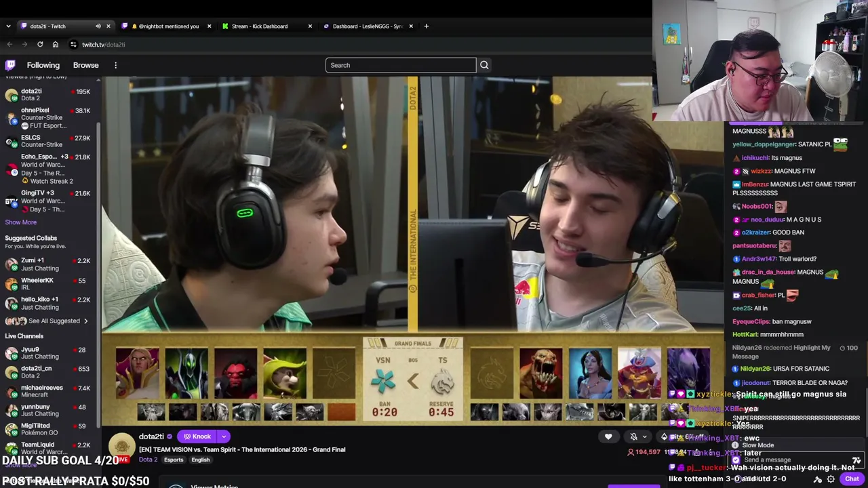Open Echo_Espo... channel in sidebar
868x488 pixels.
49,169
